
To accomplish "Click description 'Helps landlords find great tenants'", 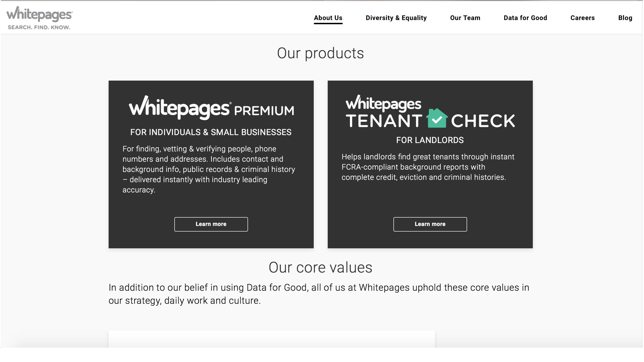I will (428, 167).
